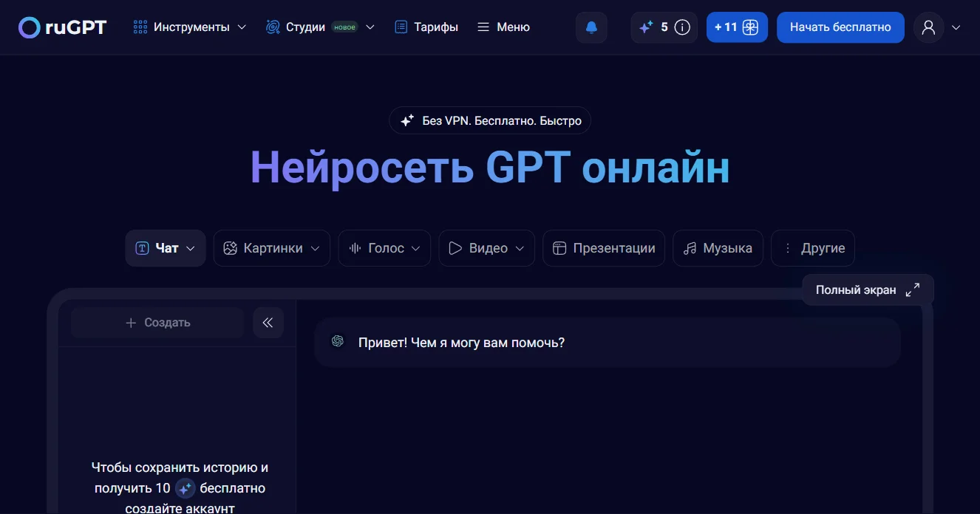Open notifications bell

click(591, 27)
